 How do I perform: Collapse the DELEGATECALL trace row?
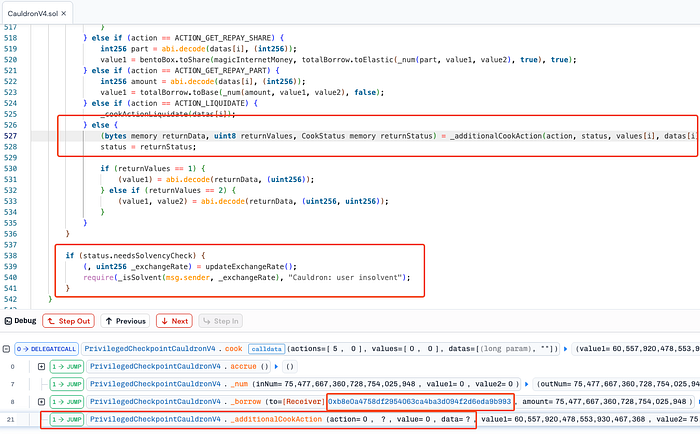coord(8,348)
